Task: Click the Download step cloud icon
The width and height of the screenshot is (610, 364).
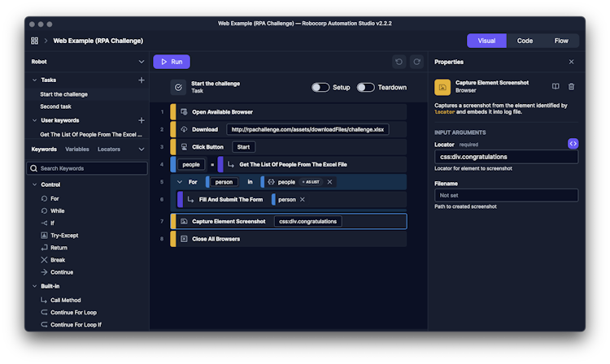Action: pos(184,129)
